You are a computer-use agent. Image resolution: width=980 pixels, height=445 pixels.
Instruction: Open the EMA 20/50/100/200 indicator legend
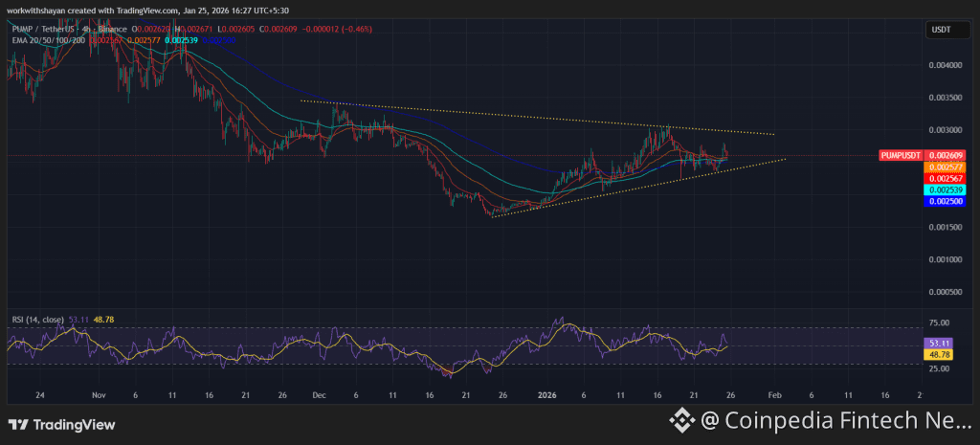click(48, 41)
